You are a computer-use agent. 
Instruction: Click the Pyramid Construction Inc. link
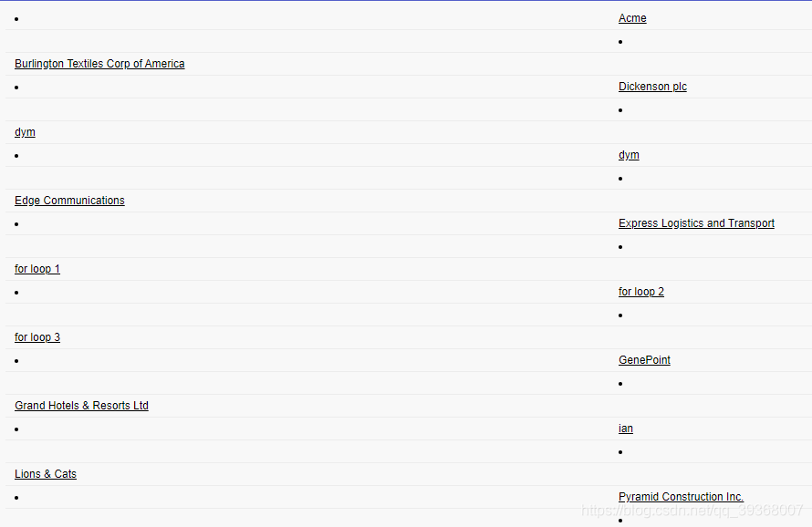tap(681, 496)
